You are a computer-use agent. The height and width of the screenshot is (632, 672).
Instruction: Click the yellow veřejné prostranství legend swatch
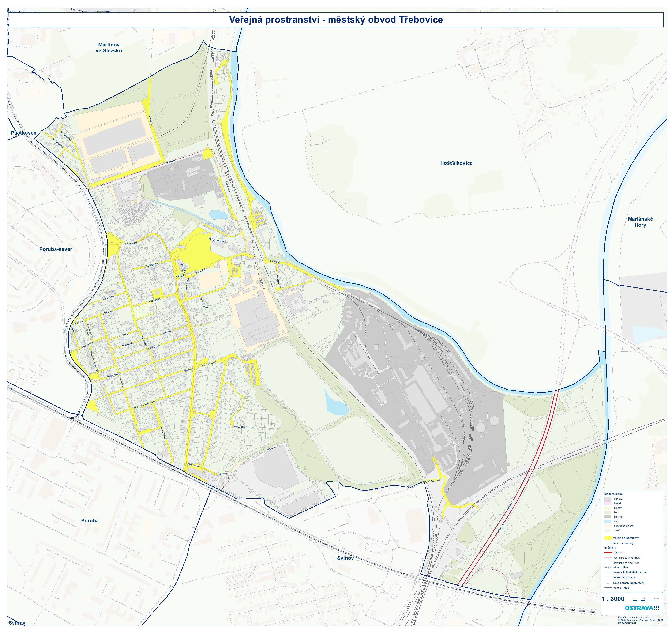coord(608,538)
